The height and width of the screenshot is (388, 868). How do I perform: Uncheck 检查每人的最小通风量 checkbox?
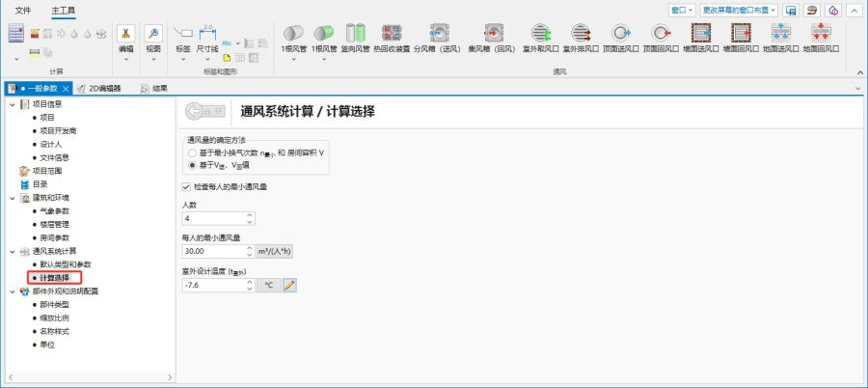tap(186, 186)
